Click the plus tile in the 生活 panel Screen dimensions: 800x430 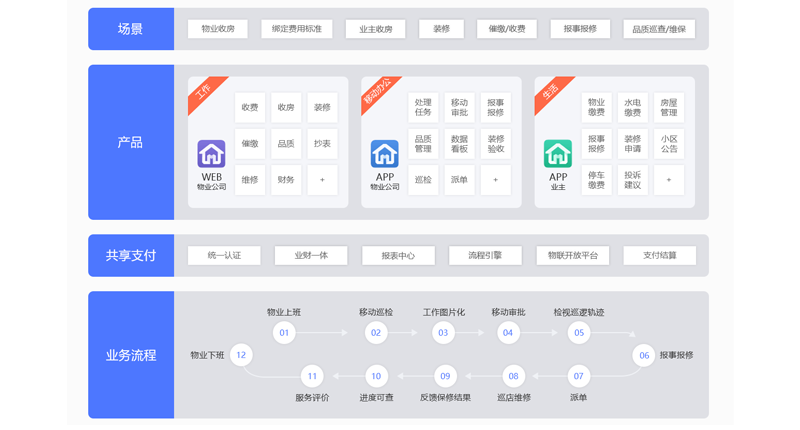click(668, 180)
